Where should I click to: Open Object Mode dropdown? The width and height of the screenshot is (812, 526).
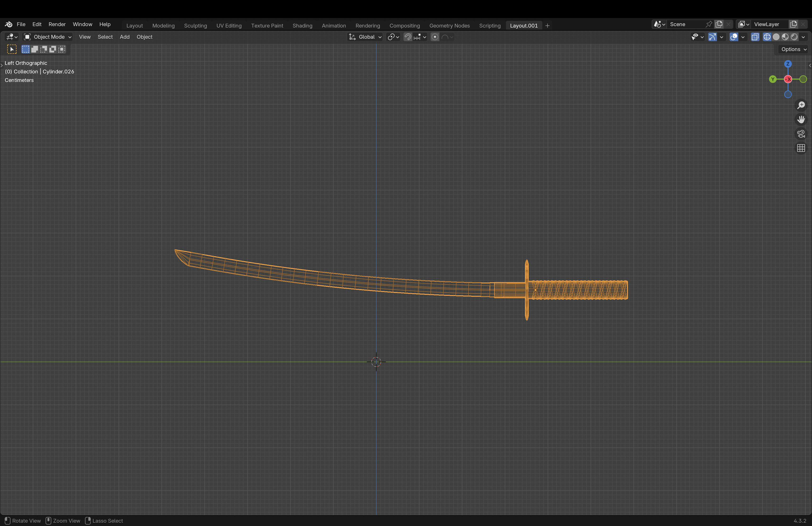[x=47, y=37]
